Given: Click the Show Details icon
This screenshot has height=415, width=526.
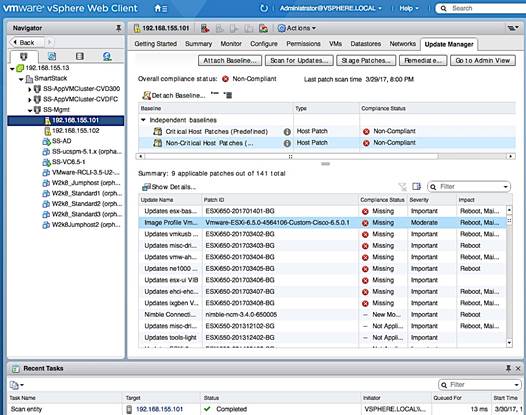Looking at the screenshot, I should pyautogui.click(x=146, y=187).
